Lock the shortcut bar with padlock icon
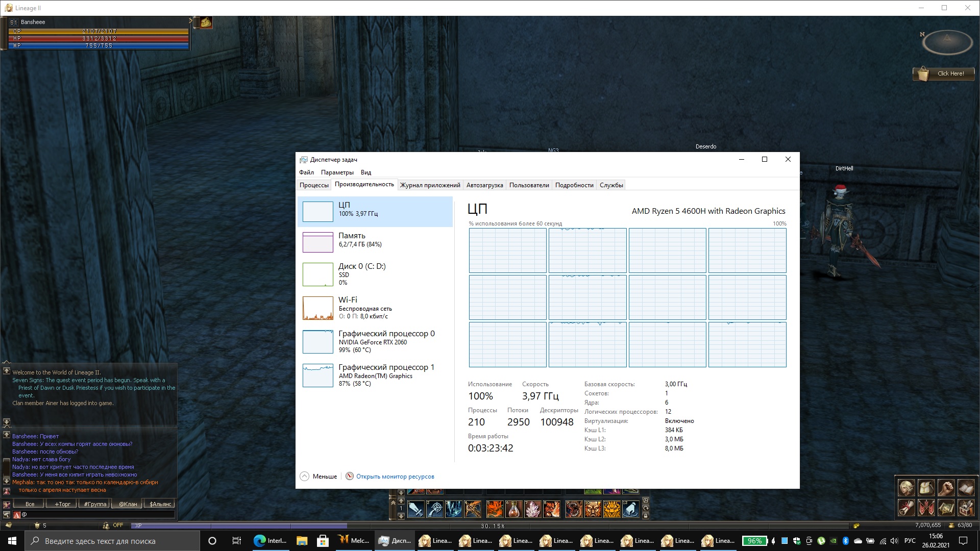The image size is (980, 551). 646,516
